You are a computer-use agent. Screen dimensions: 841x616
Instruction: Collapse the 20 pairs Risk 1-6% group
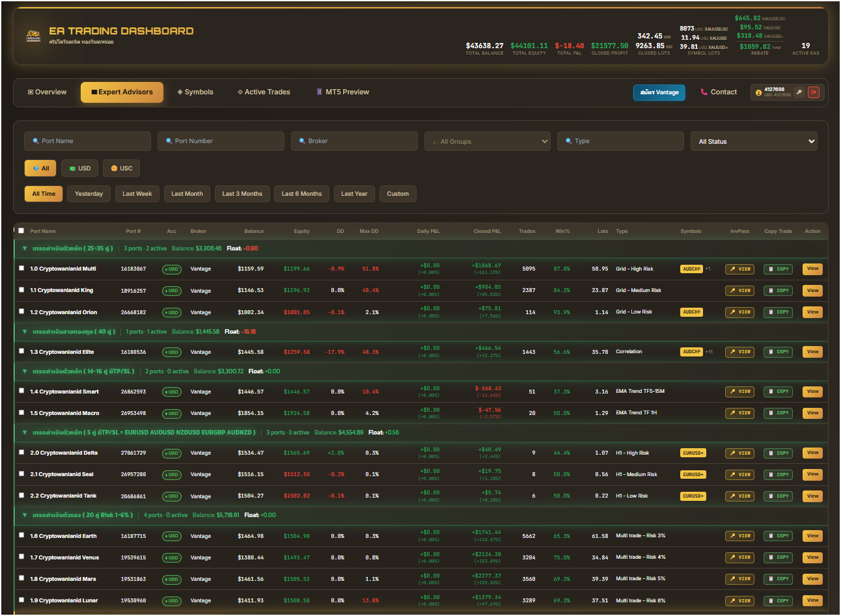pyautogui.click(x=25, y=515)
